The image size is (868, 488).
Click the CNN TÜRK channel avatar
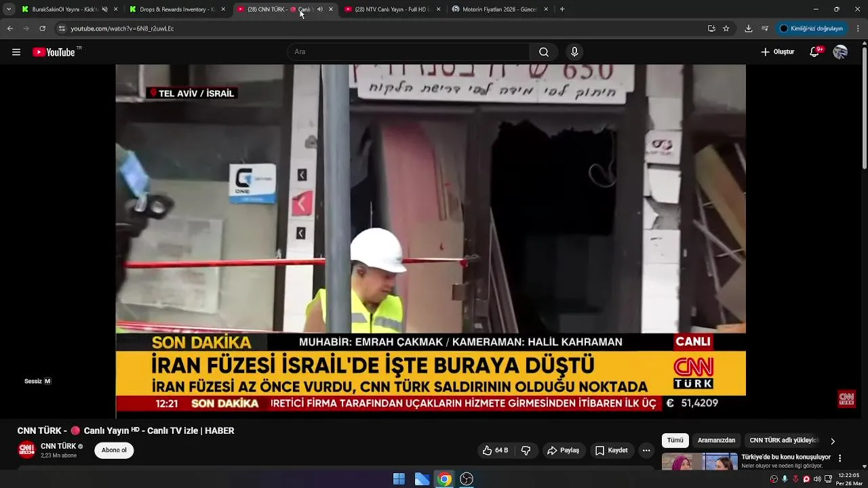(26, 450)
